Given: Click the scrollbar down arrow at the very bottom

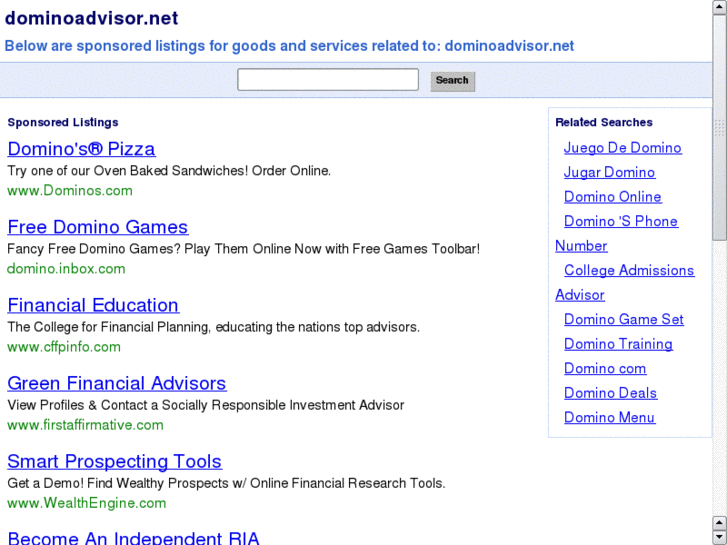Looking at the screenshot, I should click(x=720, y=537).
